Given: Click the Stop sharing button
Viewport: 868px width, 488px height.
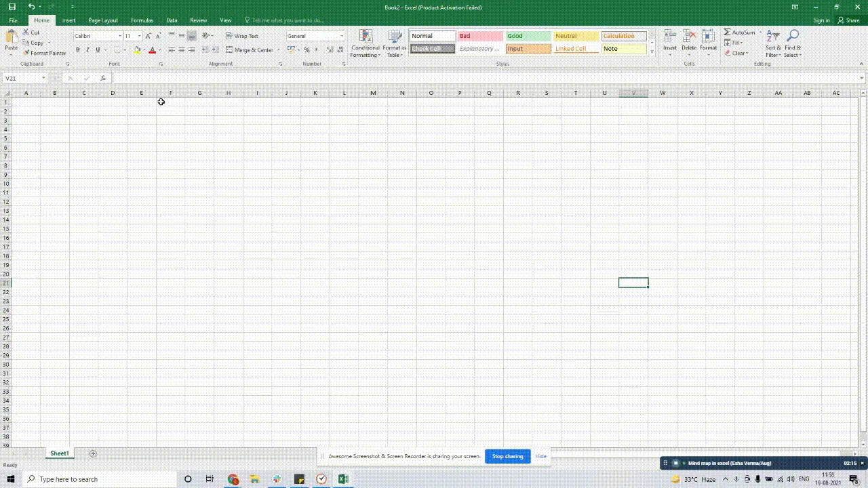Looking at the screenshot, I should pos(507,456).
